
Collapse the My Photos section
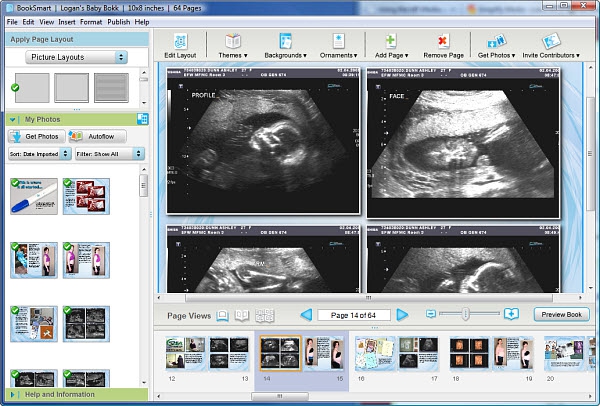(x=12, y=120)
